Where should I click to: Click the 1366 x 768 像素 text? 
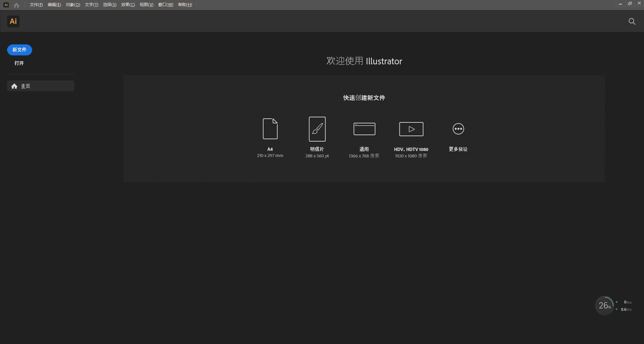(364, 156)
